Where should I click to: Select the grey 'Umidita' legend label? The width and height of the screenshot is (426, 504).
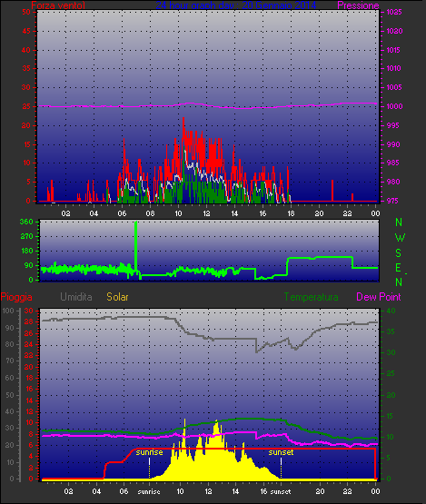76,297
